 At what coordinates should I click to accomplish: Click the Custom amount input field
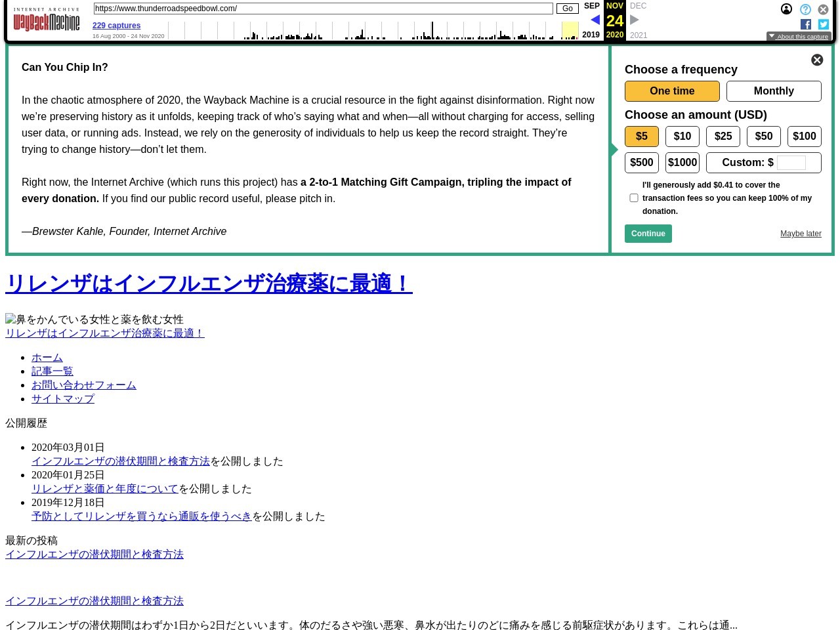(x=791, y=163)
